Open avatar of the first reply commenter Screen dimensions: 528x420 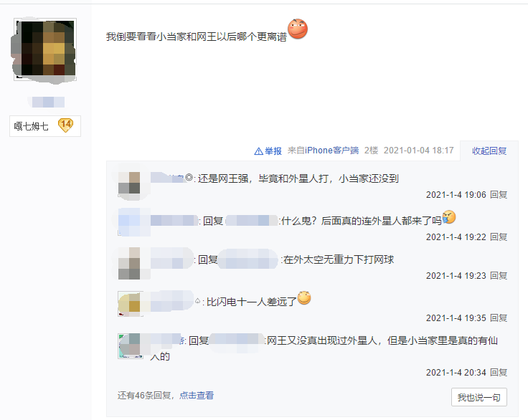(x=130, y=183)
